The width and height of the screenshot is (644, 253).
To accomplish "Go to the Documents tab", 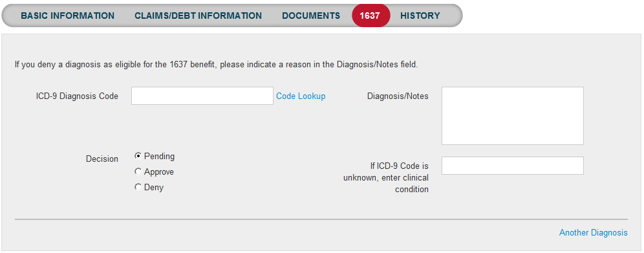I will [x=311, y=16].
